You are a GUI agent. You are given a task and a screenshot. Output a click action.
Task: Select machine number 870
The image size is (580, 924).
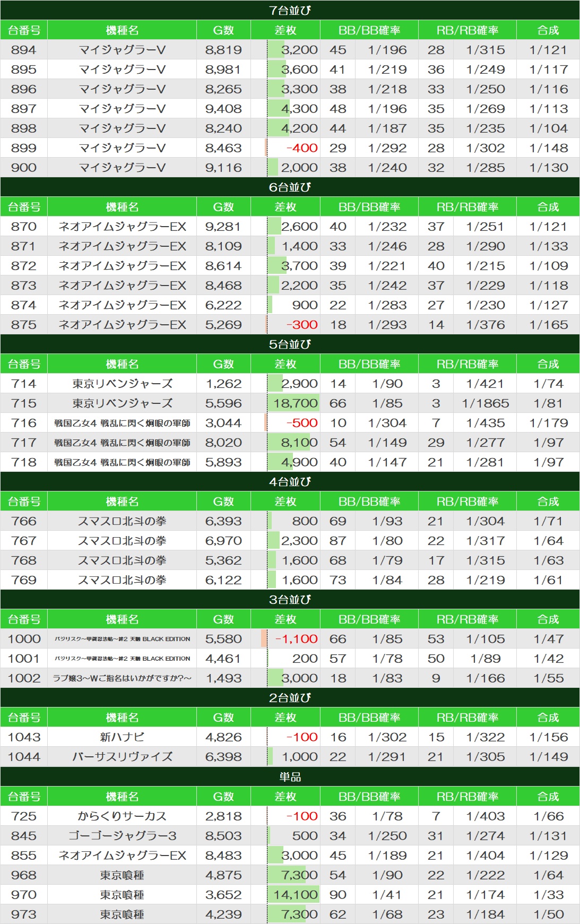point(24,227)
